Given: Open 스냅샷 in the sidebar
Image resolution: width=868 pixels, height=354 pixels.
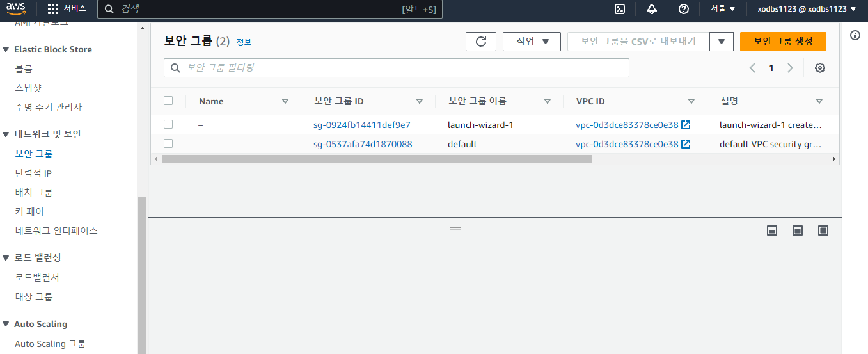Looking at the screenshot, I should 28,88.
